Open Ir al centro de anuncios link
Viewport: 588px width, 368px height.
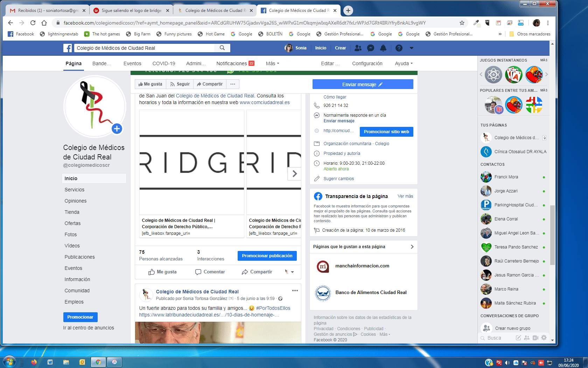click(x=89, y=328)
